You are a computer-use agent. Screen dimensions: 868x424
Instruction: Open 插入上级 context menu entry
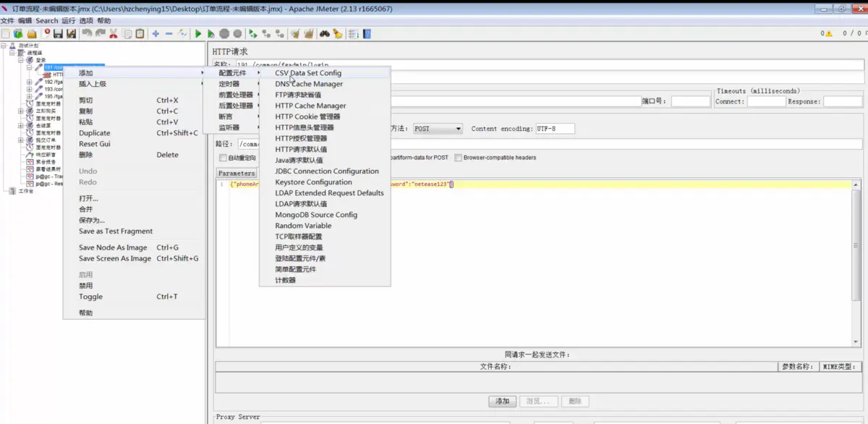tap(135, 84)
